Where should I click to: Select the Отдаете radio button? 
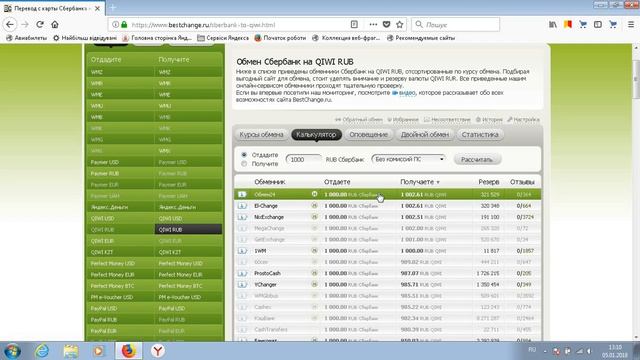[x=244, y=155]
